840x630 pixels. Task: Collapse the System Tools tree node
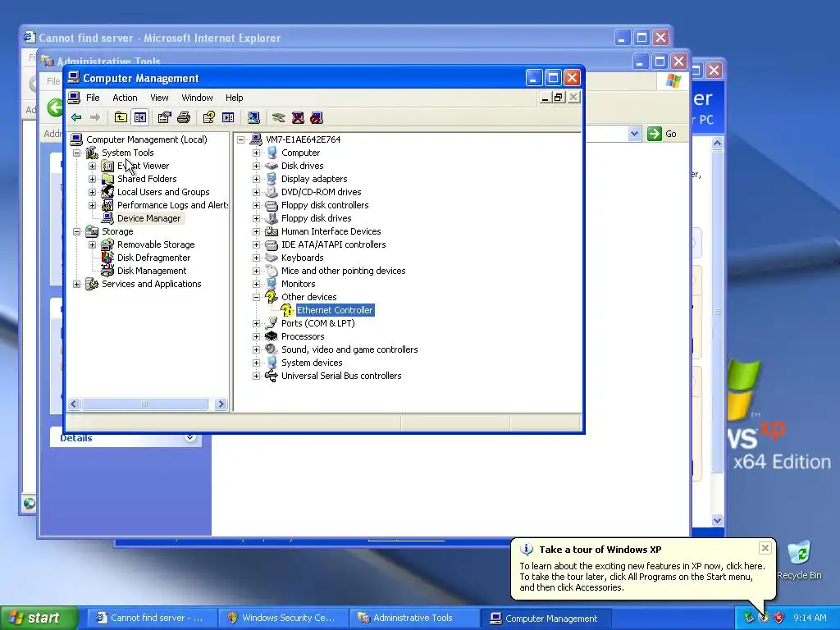pos(76,153)
